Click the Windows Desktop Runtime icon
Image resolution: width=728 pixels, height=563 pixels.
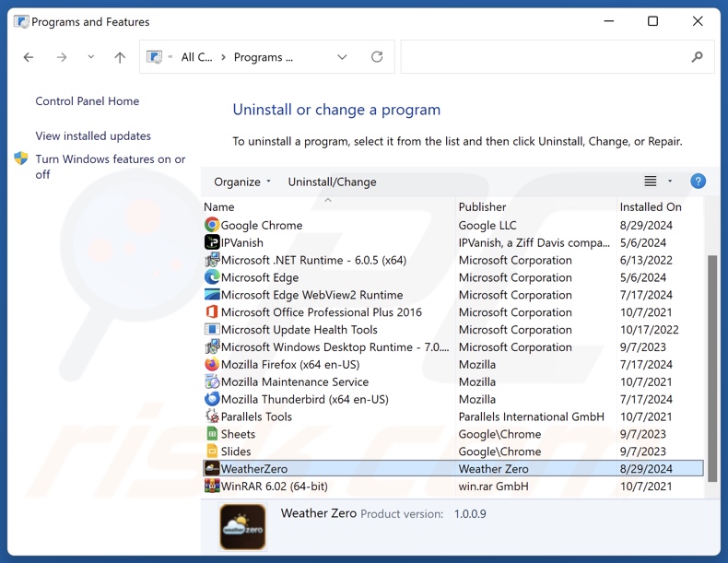tap(212, 346)
